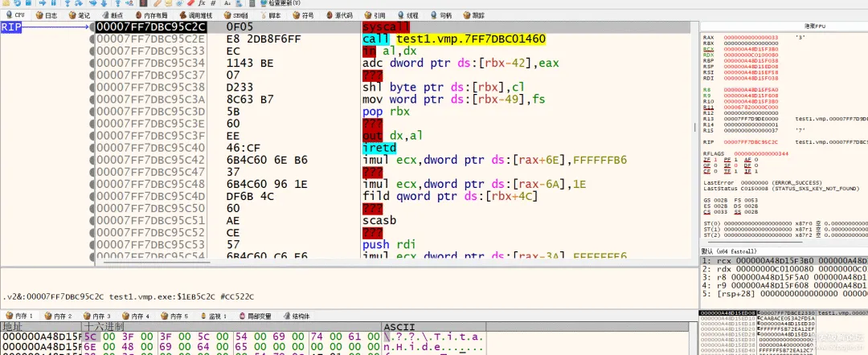Image resolution: width=868 pixels, height=355 pixels.
Task: Select the RIP register value
Action: [751, 142]
